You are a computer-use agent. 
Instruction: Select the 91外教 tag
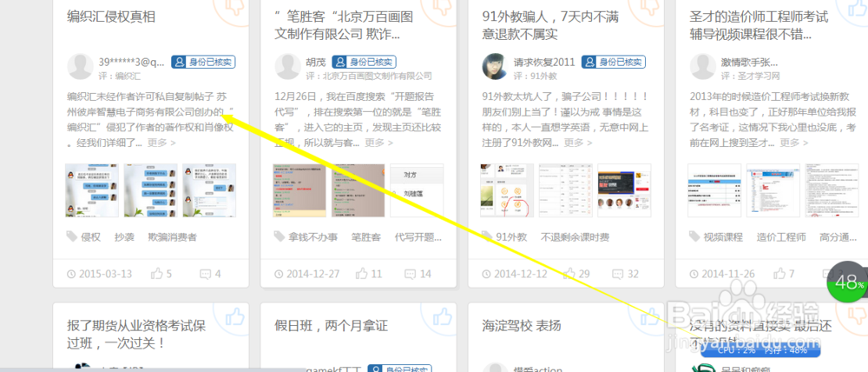click(x=511, y=237)
